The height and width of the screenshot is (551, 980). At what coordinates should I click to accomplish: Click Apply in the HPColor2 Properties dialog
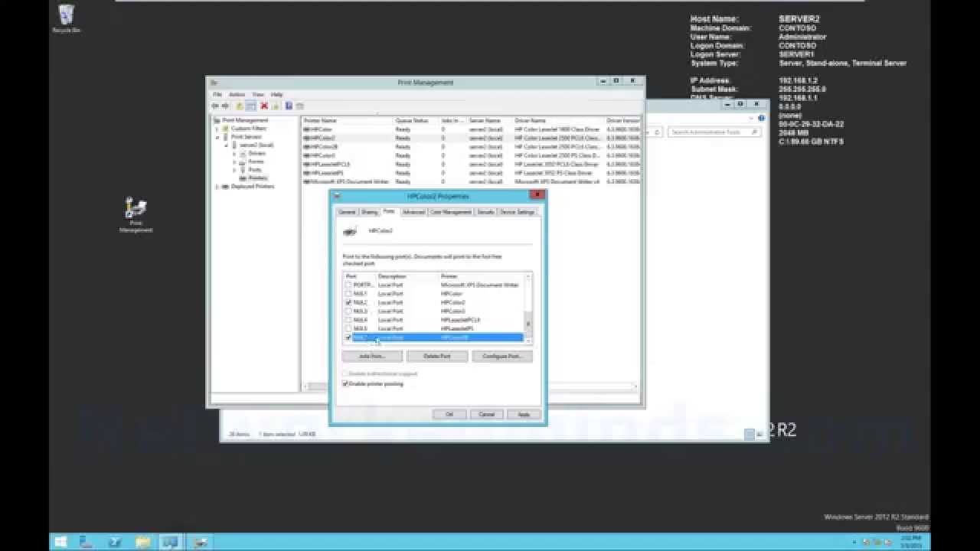(x=524, y=414)
